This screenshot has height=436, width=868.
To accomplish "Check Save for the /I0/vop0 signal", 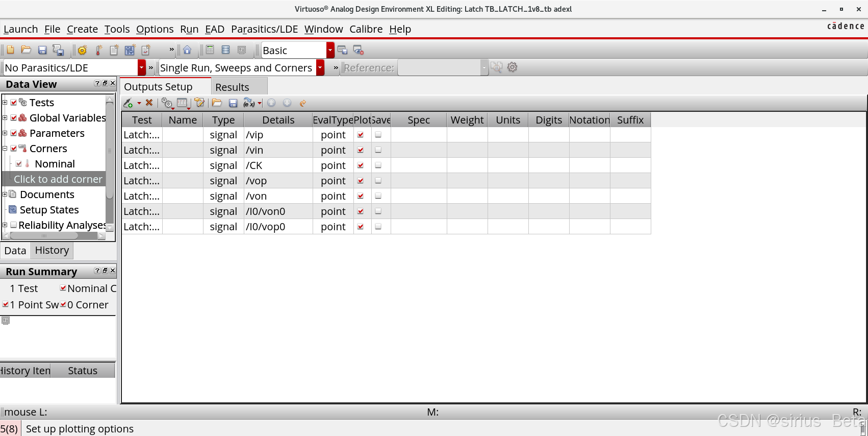I will (x=378, y=227).
